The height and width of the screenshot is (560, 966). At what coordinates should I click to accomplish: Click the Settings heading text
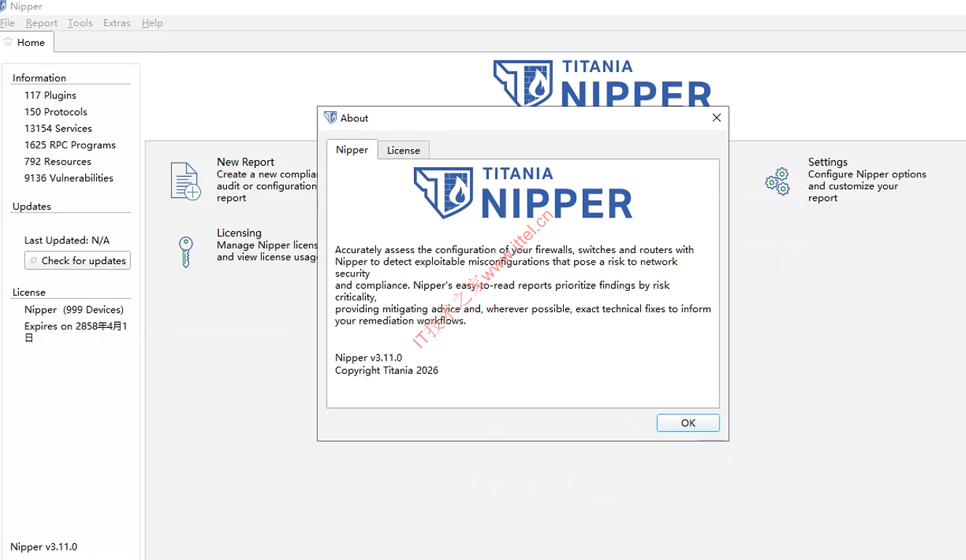(827, 161)
